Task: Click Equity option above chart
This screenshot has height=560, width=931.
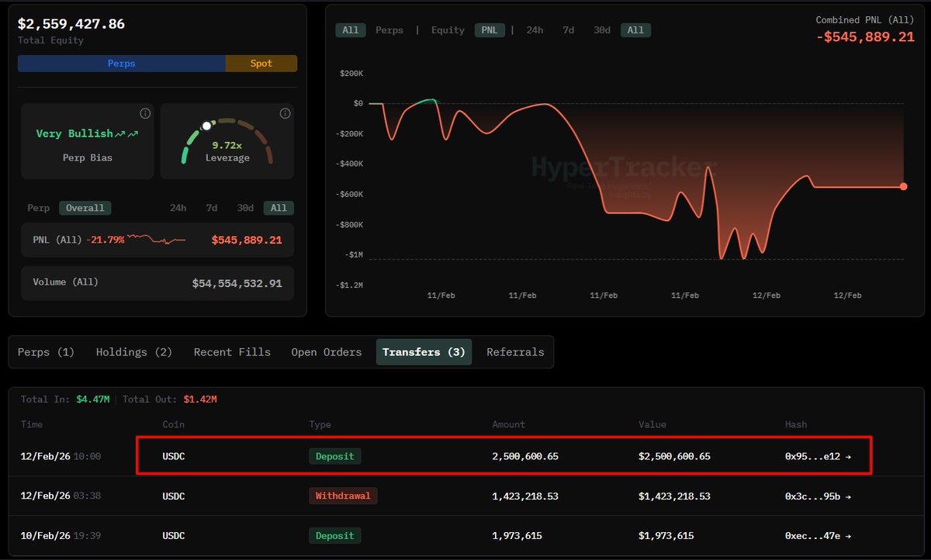Action: point(448,30)
